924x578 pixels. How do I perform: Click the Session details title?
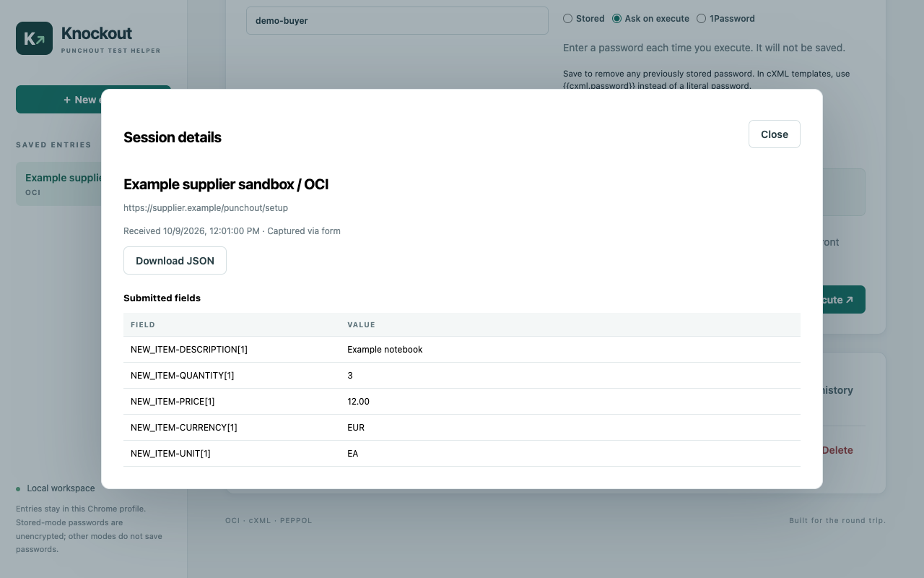click(173, 137)
